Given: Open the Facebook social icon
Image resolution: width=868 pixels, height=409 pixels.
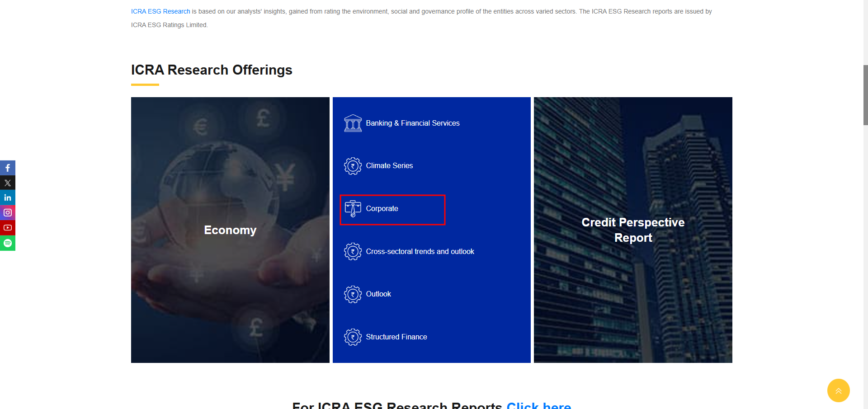Looking at the screenshot, I should click(x=8, y=168).
